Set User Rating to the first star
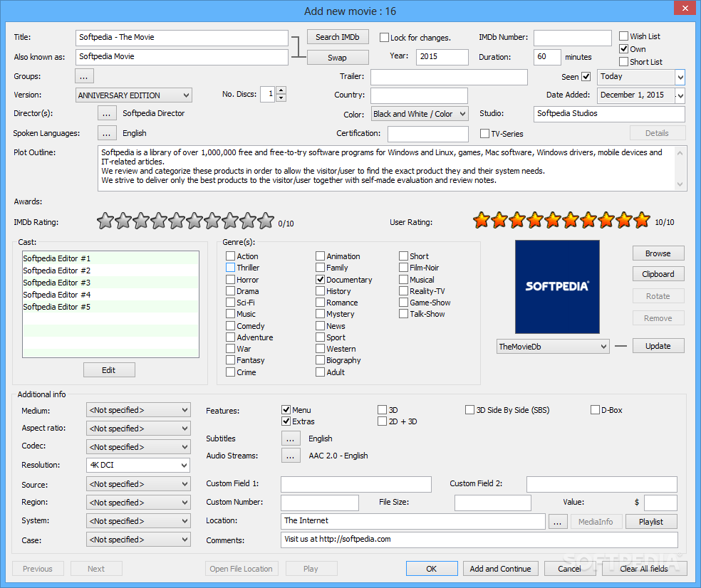The width and height of the screenshot is (701, 588). 482,220
